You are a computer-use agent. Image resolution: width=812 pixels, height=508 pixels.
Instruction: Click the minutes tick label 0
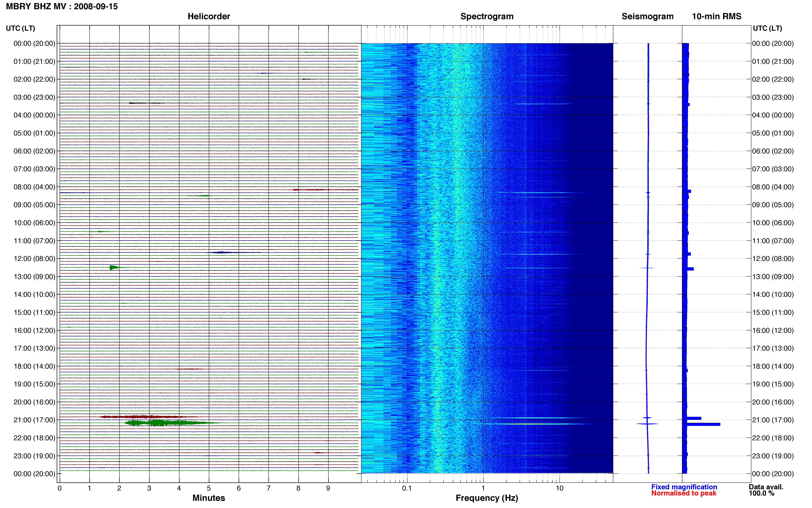60,488
